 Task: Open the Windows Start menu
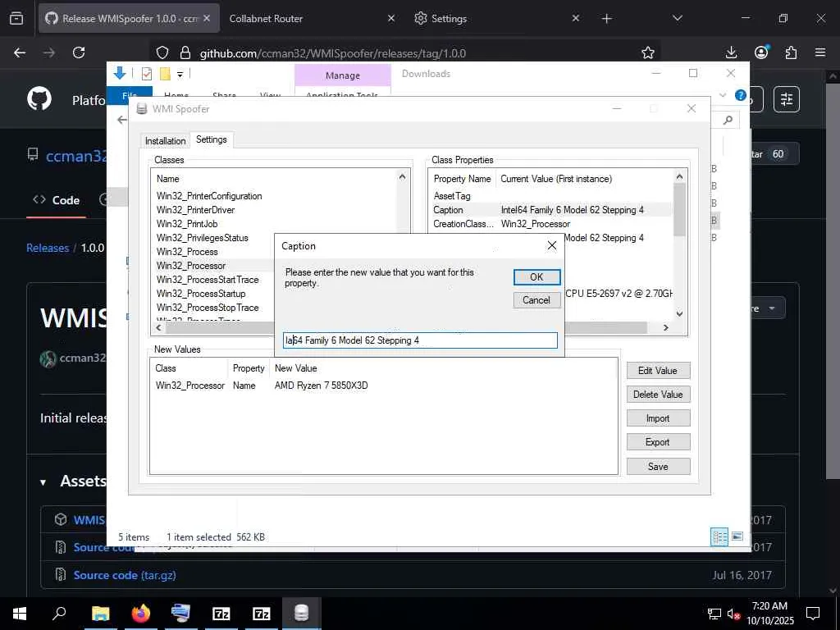20,614
